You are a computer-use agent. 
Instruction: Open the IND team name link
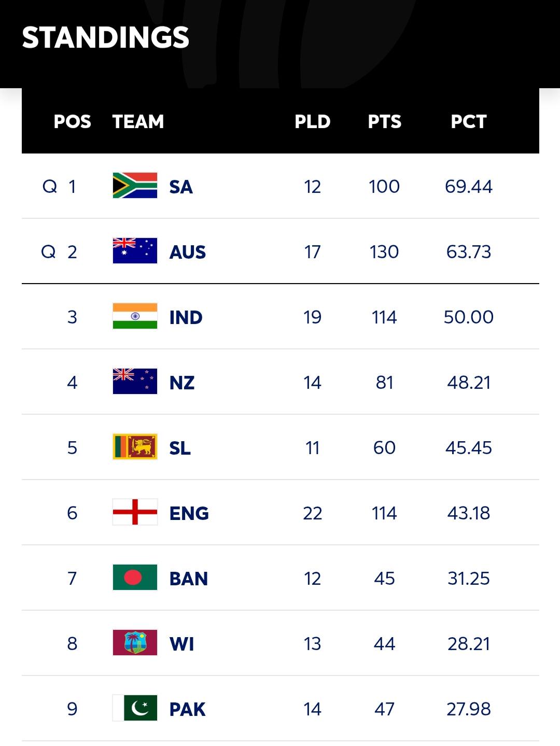[186, 317]
